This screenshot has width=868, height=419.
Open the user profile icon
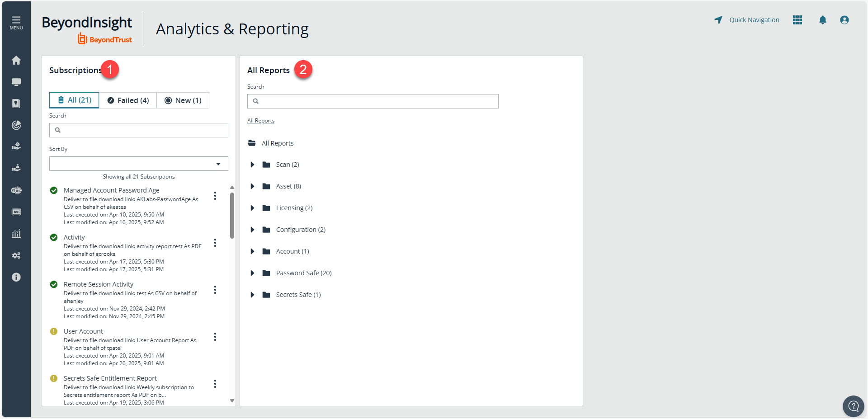tap(844, 20)
